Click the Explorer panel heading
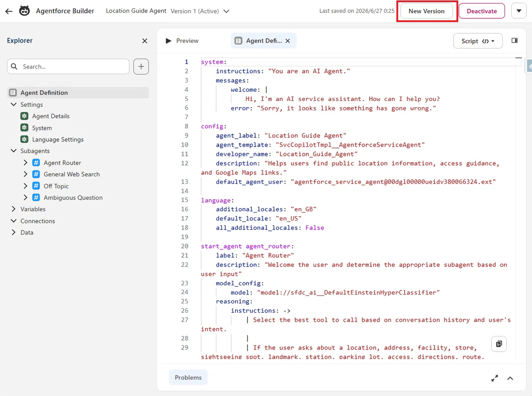The height and width of the screenshot is (396, 532). (20, 40)
